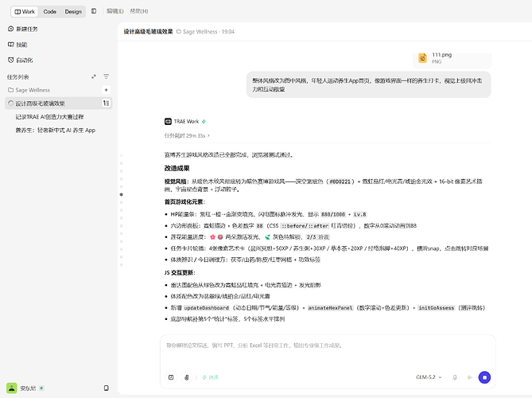Click the TRAE Work logo icon
Viewport: 532px width, 398px height.
(x=168, y=121)
